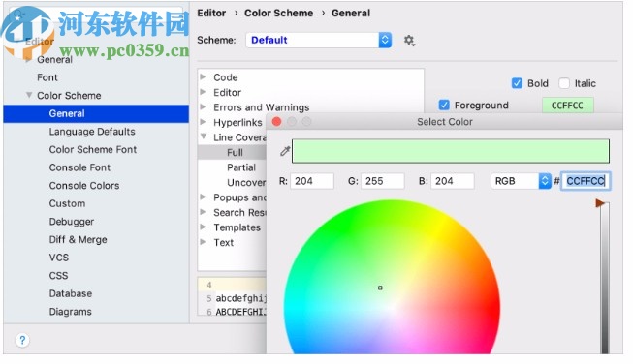The height and width of the screenshot is (364, 633).
Task: Click the scheme settings gear icon
Action: (x=409, y=40)
